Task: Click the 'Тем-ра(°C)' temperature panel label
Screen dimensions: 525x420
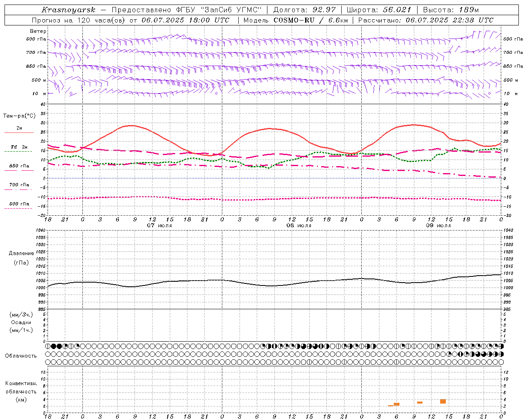Action: point(19,116)
